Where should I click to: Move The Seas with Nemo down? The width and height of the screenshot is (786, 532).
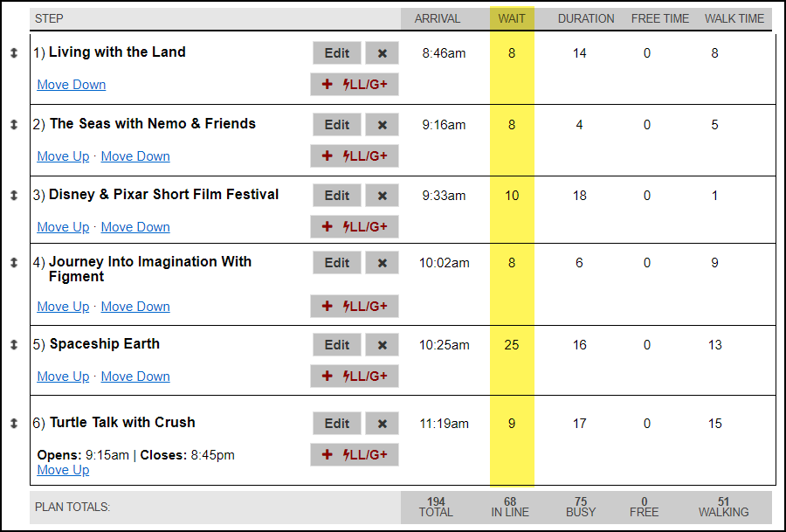tap(135, 156)
